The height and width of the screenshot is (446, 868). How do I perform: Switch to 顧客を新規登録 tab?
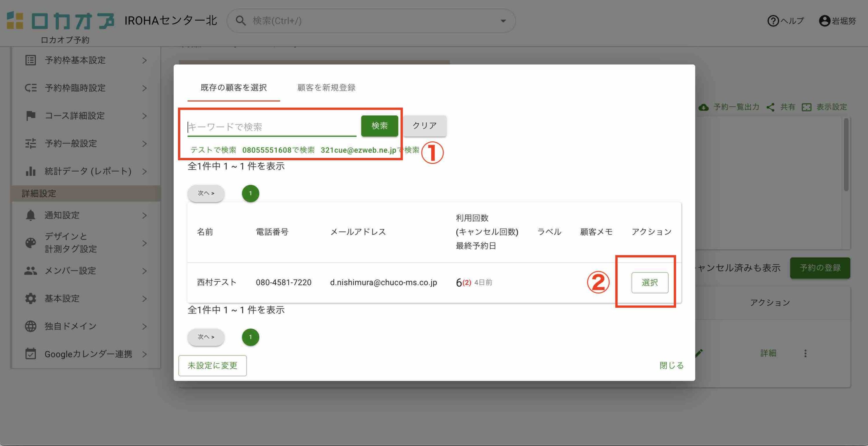tap(326, 87)
